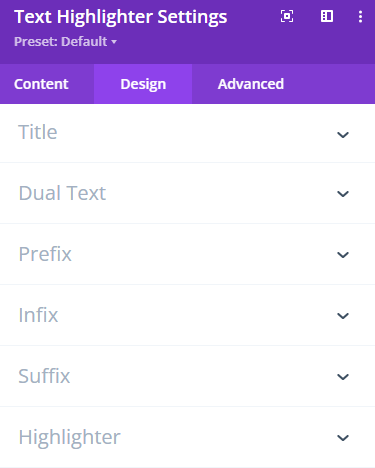This screenshot has width=375, height=468.
Task: Click the snap-to-sidebar layout icon
Action: (327, 16)
